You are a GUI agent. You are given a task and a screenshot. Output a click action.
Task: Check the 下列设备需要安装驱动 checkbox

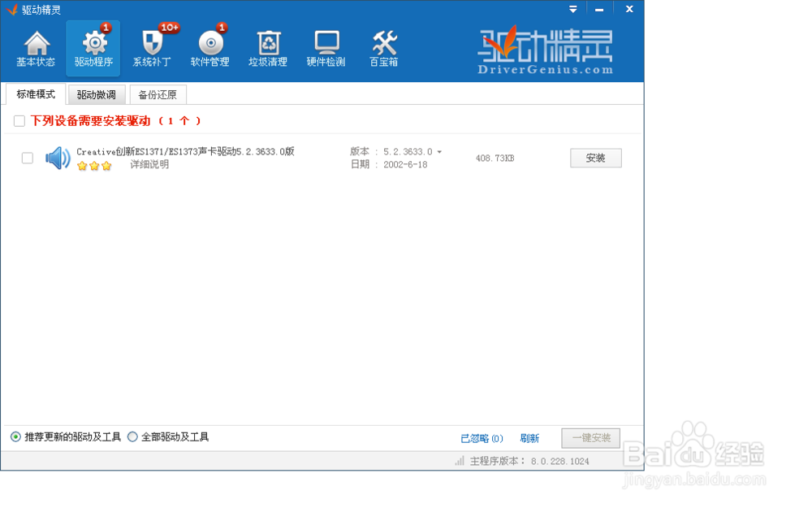[x=19, y=120]
